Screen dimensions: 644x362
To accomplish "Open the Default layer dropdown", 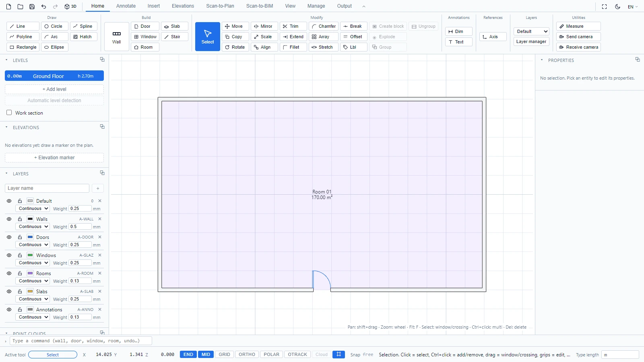I will click(x=531, y=31).
